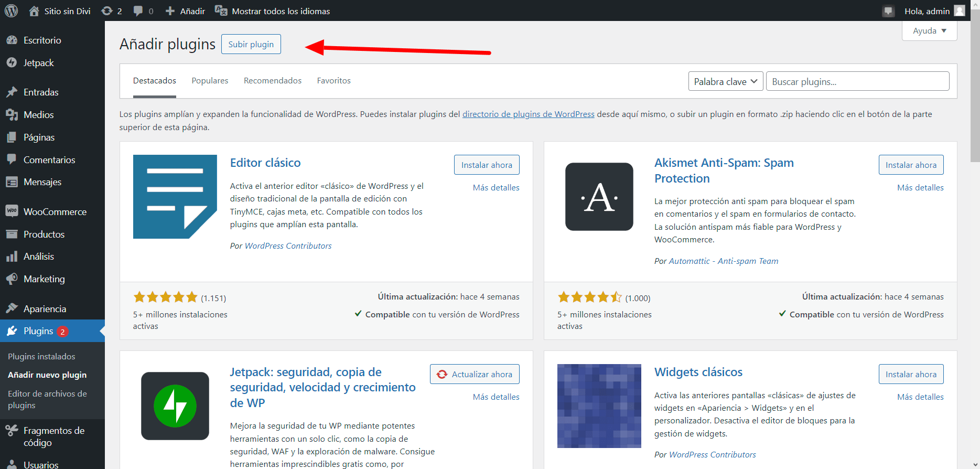Open the Sitio sin Divi home icon
Image resolution: width=980 pixels, height=469 pixels.
[x=34, y=11]
